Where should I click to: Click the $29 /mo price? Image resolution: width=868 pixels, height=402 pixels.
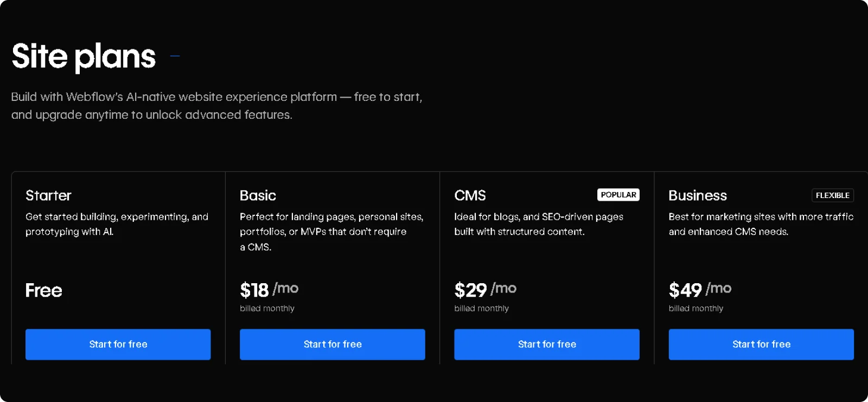click(485, 290)
